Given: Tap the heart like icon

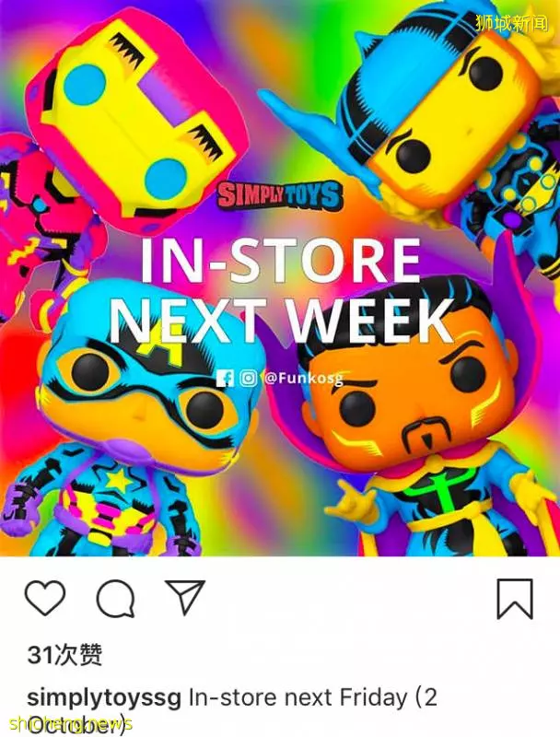Looking at the screenshot, I should 45,598.
